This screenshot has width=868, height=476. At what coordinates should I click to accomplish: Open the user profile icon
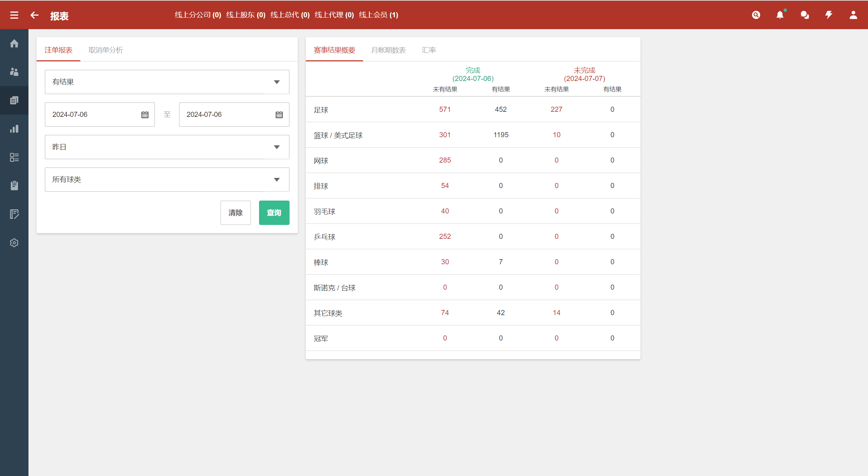click(x=853, y=15)
